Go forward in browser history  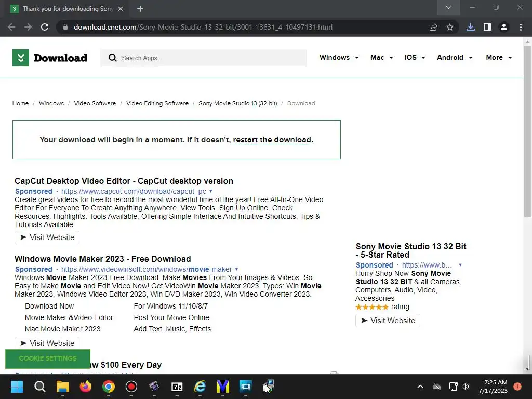pyautogui.click(x=28, y=27)
